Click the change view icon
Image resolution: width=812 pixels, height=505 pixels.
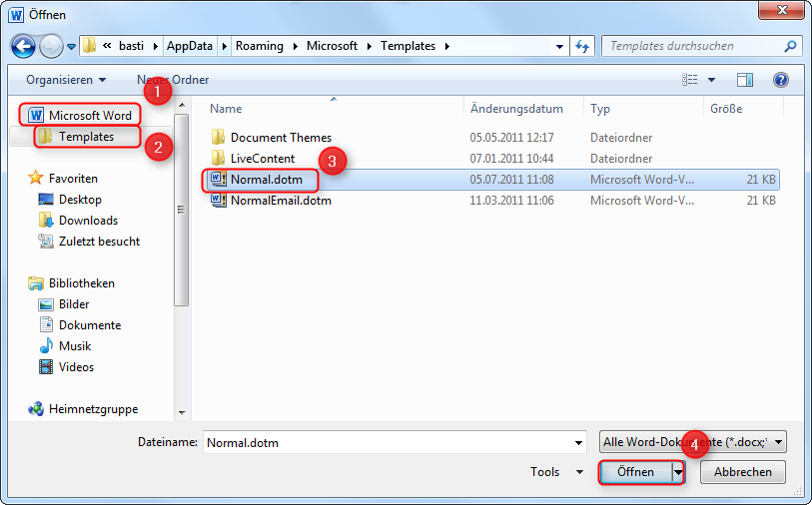point(689,80)
